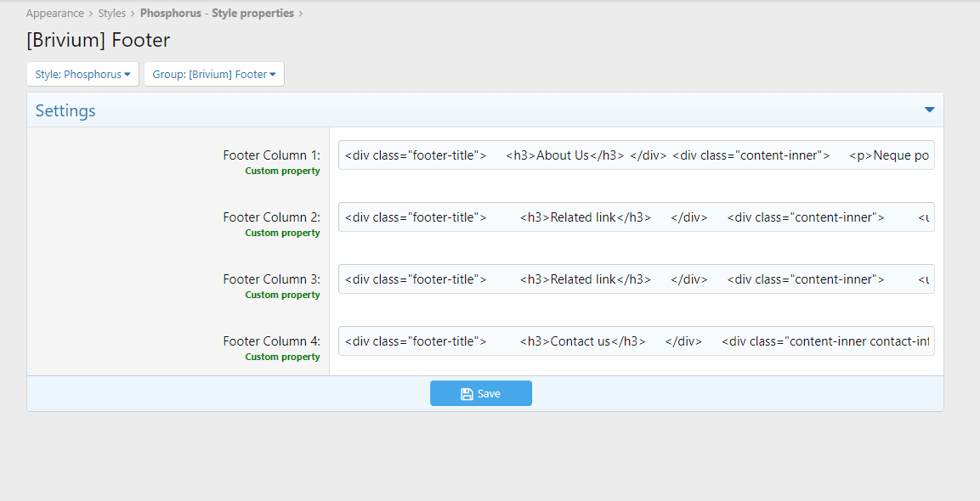Click the Footer Column 1 label
This screenshot has width=980, height=501.
[271, 155]
